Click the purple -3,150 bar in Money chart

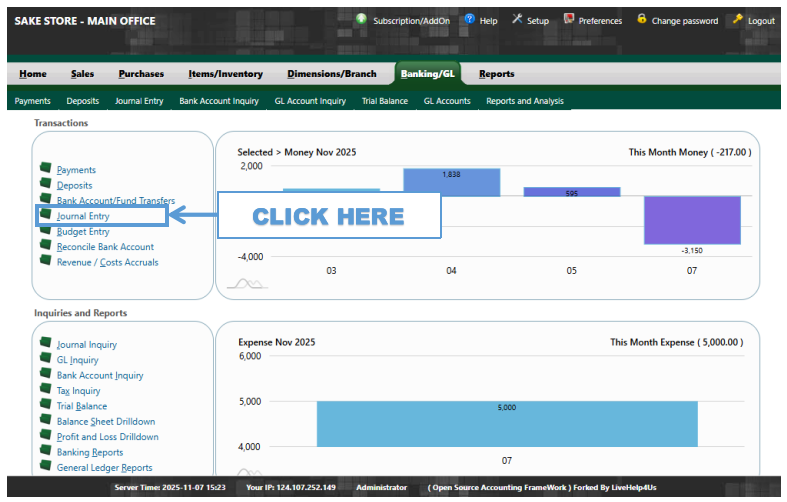tap(692, 219)
